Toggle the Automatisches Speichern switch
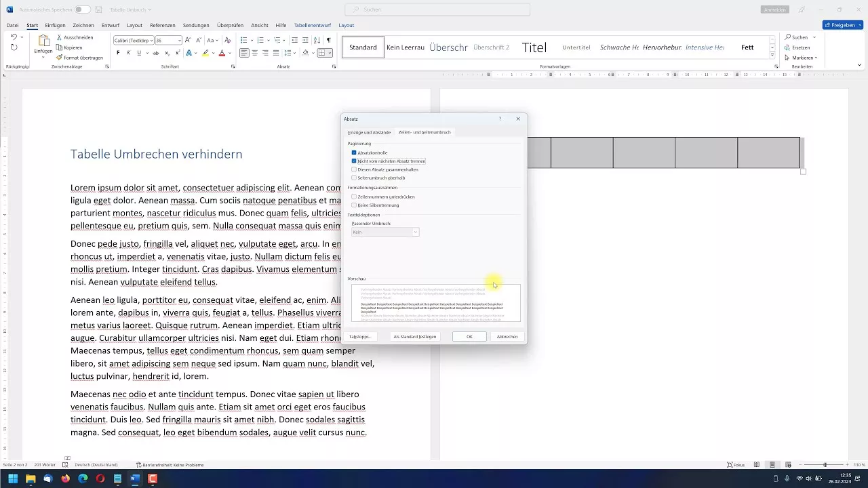Screen dimensions: 868x488 point(82,9)
